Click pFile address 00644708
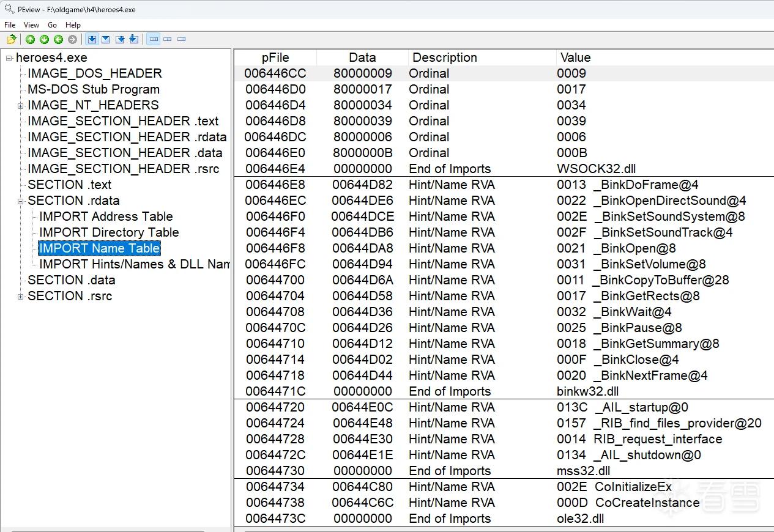The width and height of the screenshot is (774, 532). tap(275, 312)
